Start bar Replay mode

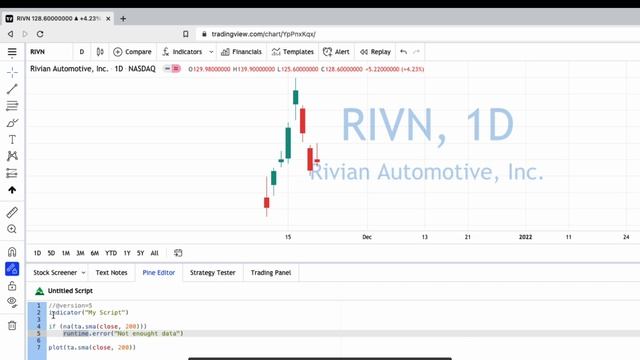tap(376, 52)
